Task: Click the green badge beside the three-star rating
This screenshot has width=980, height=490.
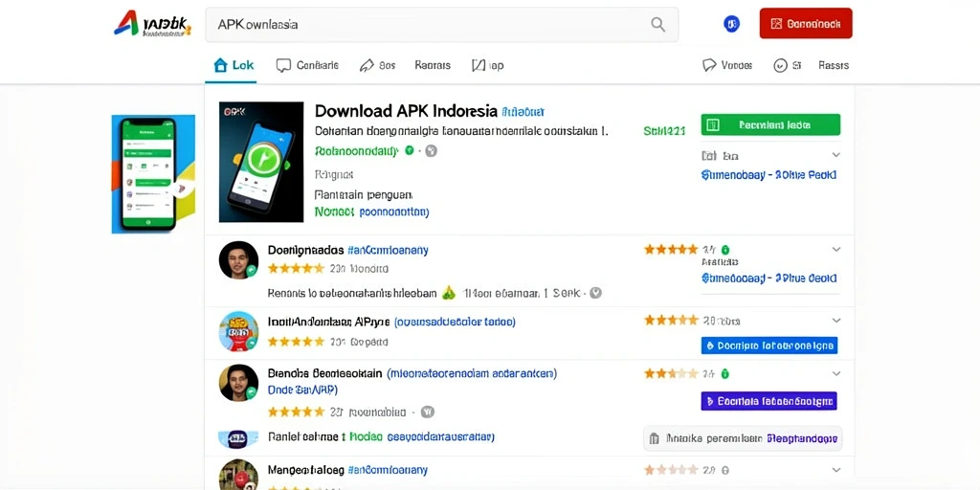Action: pos(725,374)
